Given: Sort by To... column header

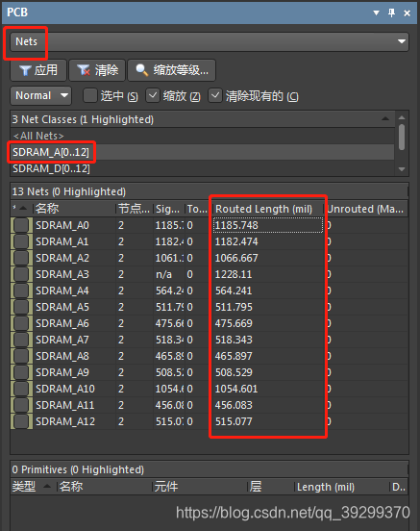Looking at the screenshot, I should [198, 209].
